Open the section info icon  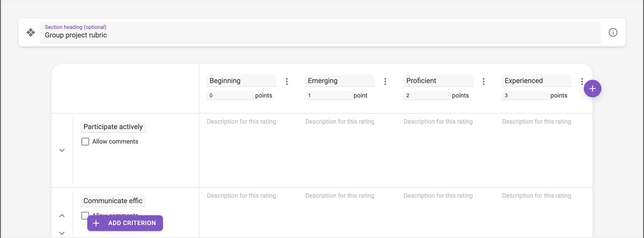(613, 32)
